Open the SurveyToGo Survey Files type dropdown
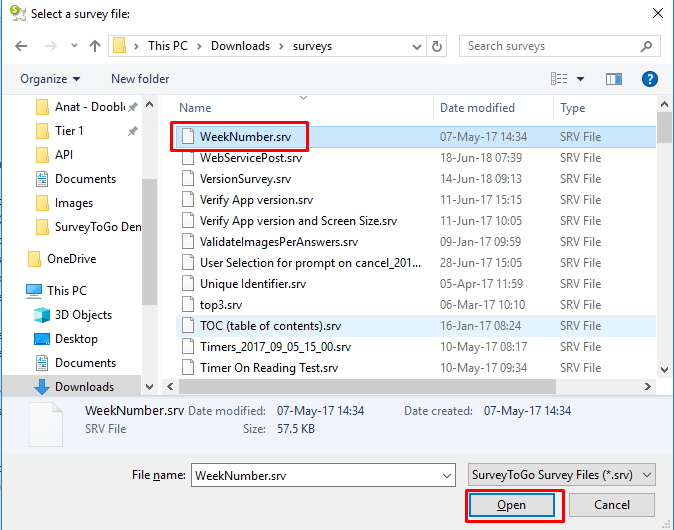The height and width of the screenshot is (530, 674). [x=561, y=475]
